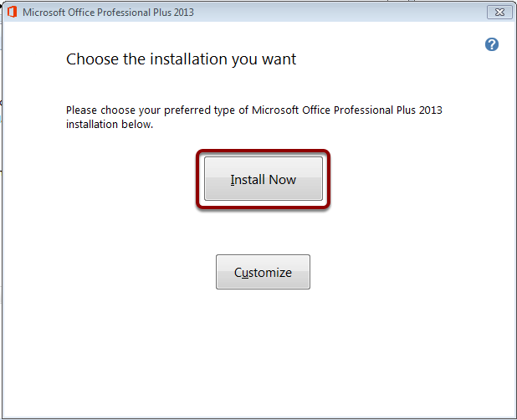Click the 'Please choose your preferred type' text
The height and width of the screenshot is (420, 517).
[253, 117]
